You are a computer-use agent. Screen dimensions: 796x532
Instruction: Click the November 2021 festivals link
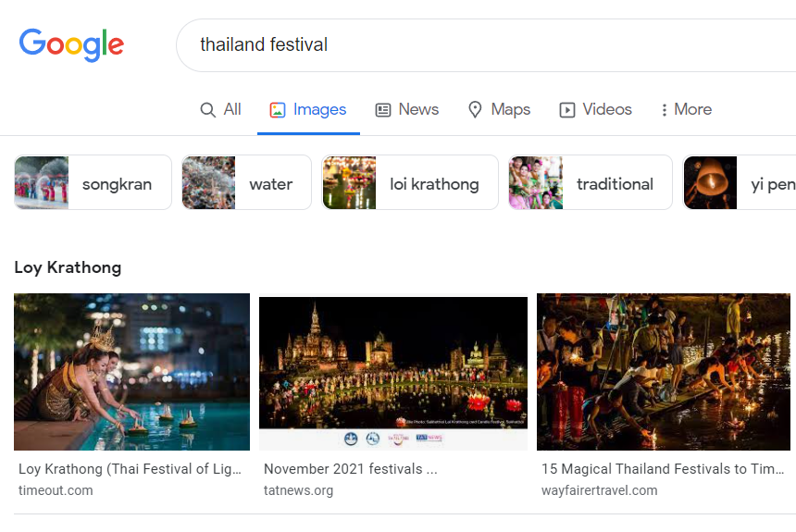pos(350,469)
